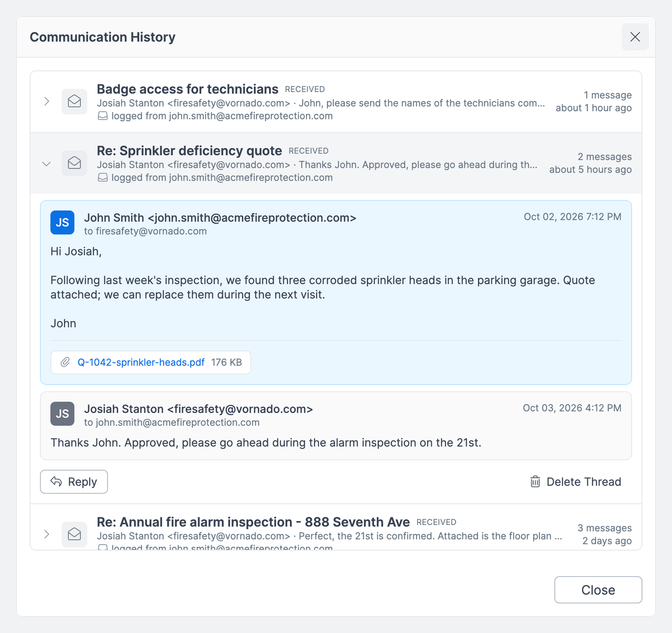The image size is (672, 633).
Task: Click envelope icon of Sprinkler deficiency thread
Action: click(x=74, y=163)
